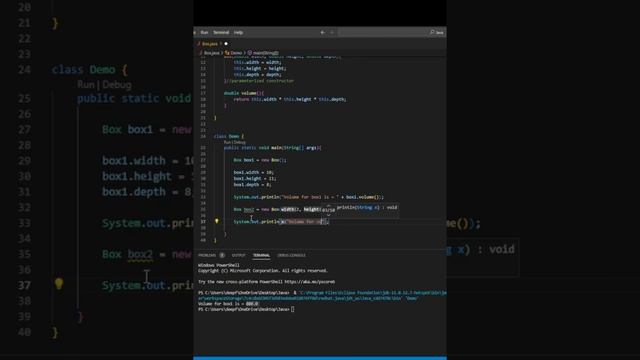Click the title bar search box
This screenshot has height=360, width=640.
[x=391, y=32]
